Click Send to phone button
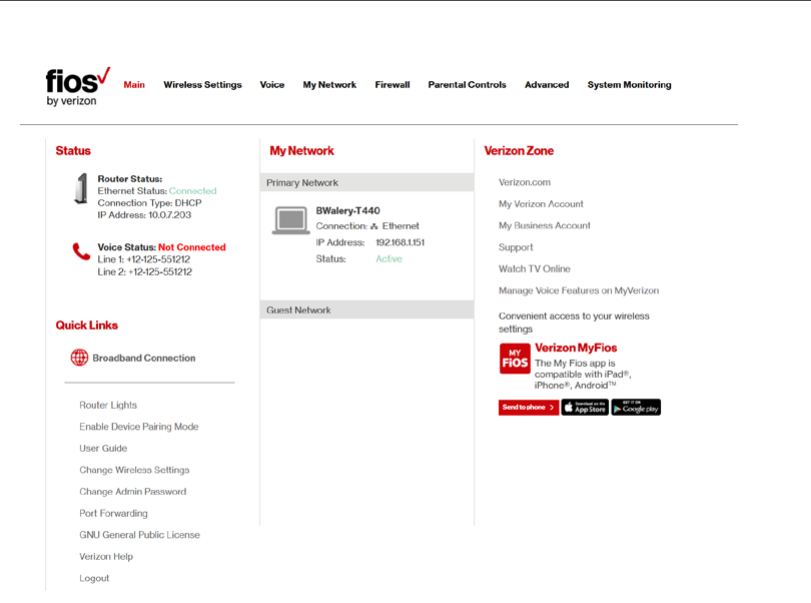 [529, 408]
